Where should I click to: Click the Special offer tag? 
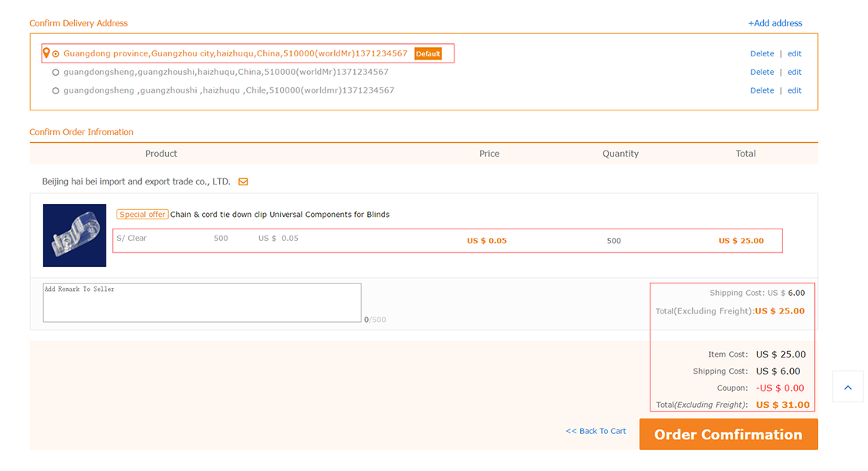click(142, 215)
